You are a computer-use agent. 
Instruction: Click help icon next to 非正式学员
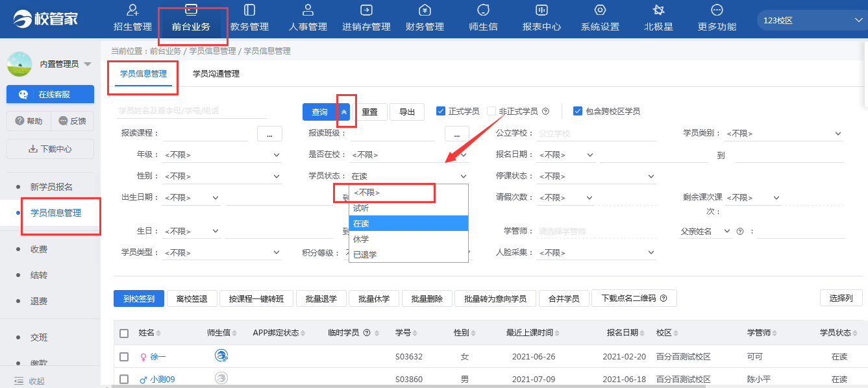click(545, 111)
